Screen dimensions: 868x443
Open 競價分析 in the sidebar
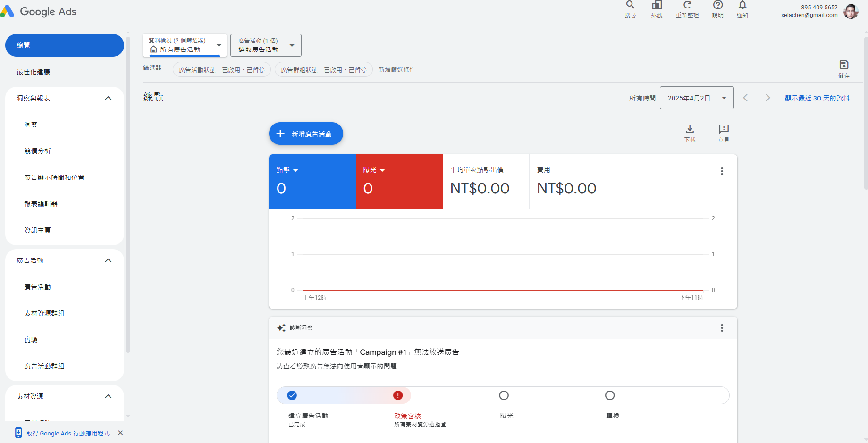65,151
